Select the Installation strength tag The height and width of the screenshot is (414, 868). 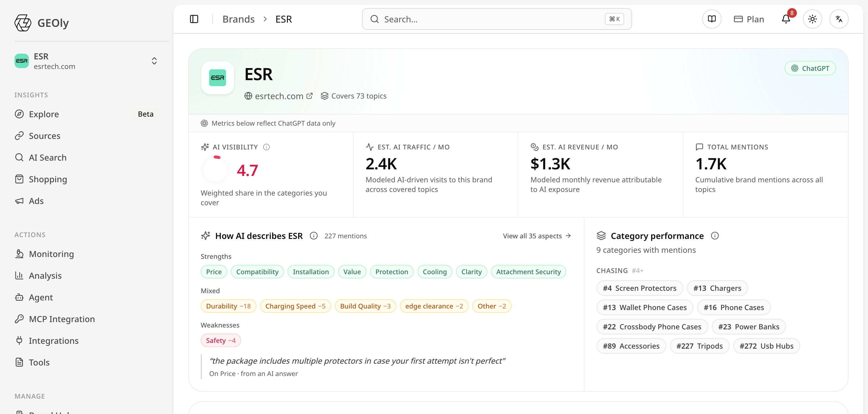pos(311,271)
